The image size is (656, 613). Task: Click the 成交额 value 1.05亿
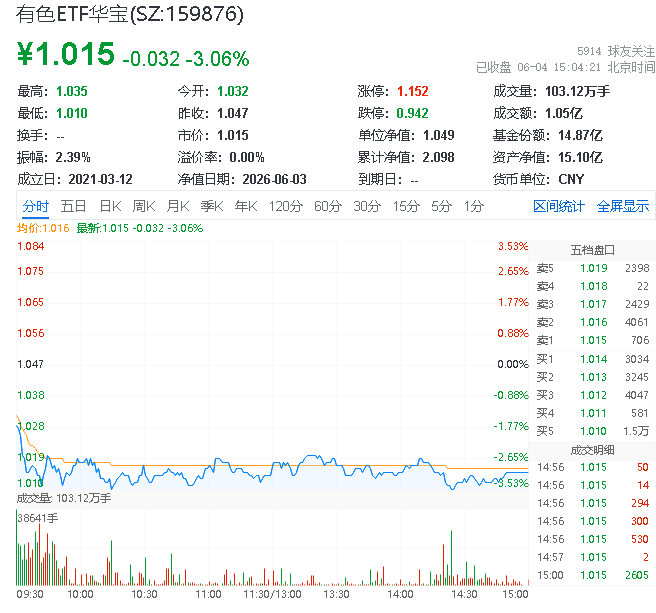(564, 113)
